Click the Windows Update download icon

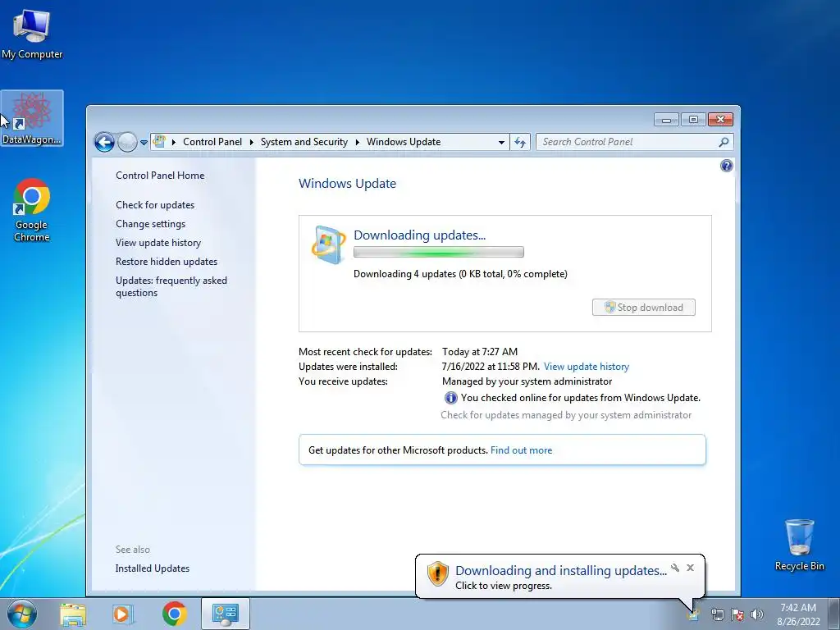point(328,244)
